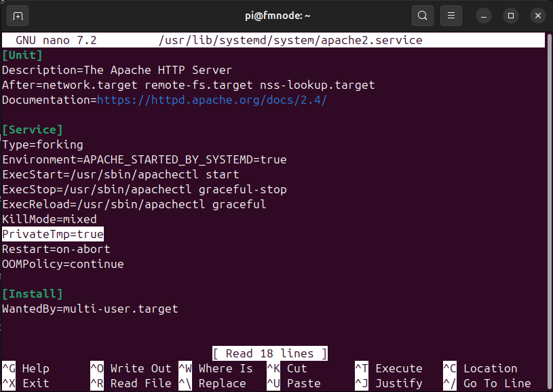Maximize the terminal window
The width and height of the screenshot is (553, 392).
pos(511,15)
